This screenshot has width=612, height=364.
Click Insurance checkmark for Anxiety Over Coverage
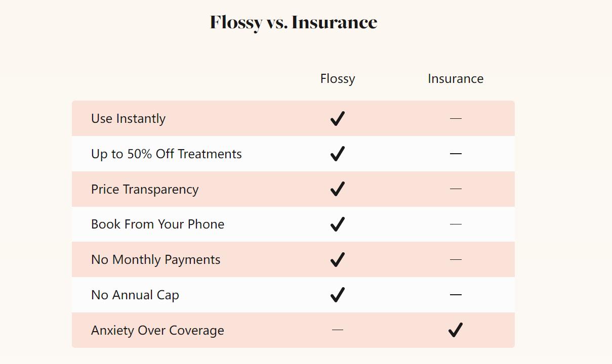(456, 330)
